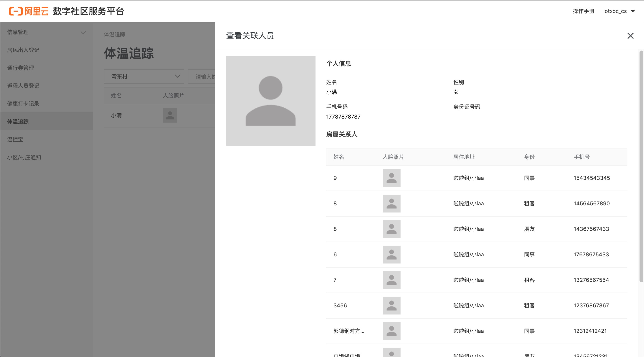
Task: Click the 手机号 column header
Action: [x=582, y=157]
